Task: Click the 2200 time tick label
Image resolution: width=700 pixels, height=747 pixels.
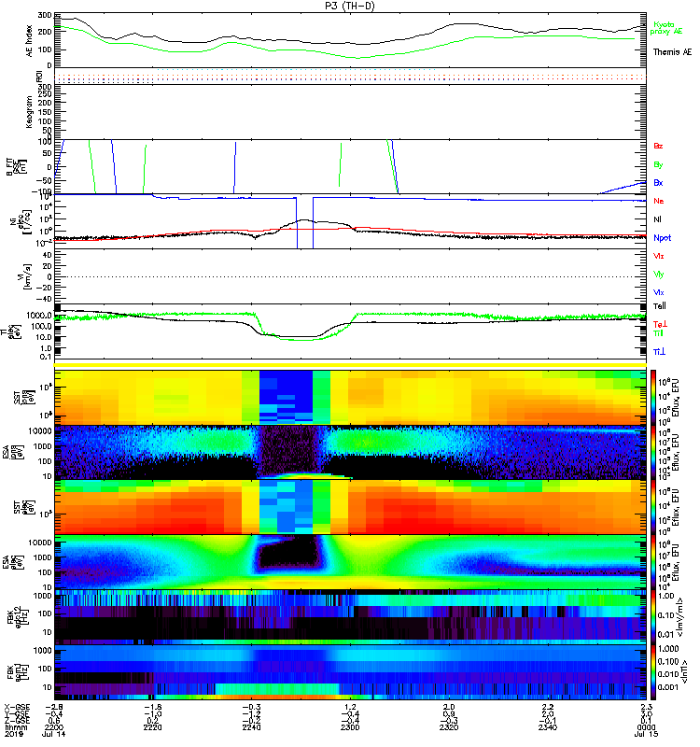Action: tap(53, 727)
